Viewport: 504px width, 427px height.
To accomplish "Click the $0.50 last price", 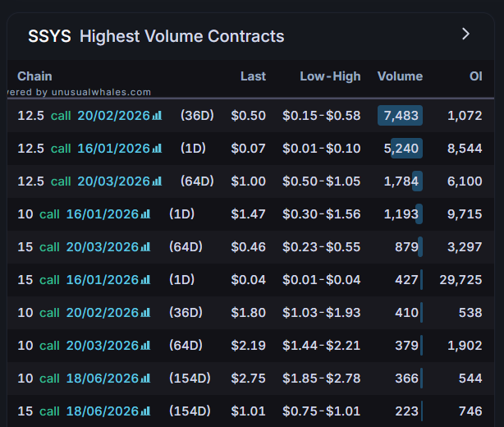I will (248, 116).
